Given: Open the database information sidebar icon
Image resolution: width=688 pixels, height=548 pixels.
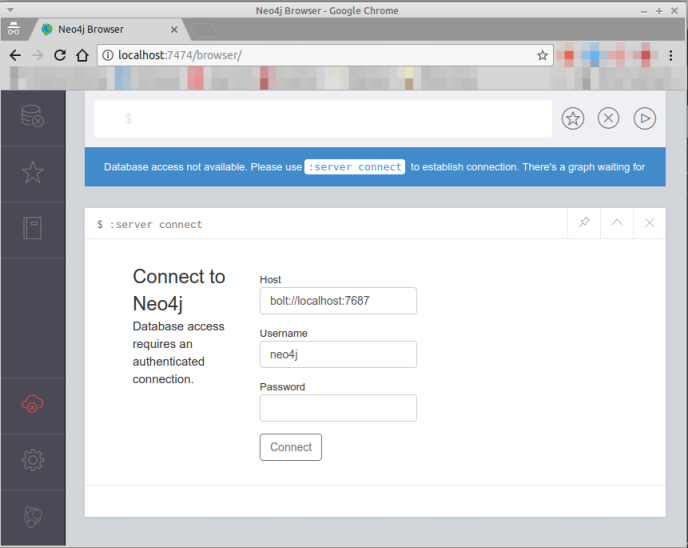Looking at the screenshot, I should coord(32,116).
